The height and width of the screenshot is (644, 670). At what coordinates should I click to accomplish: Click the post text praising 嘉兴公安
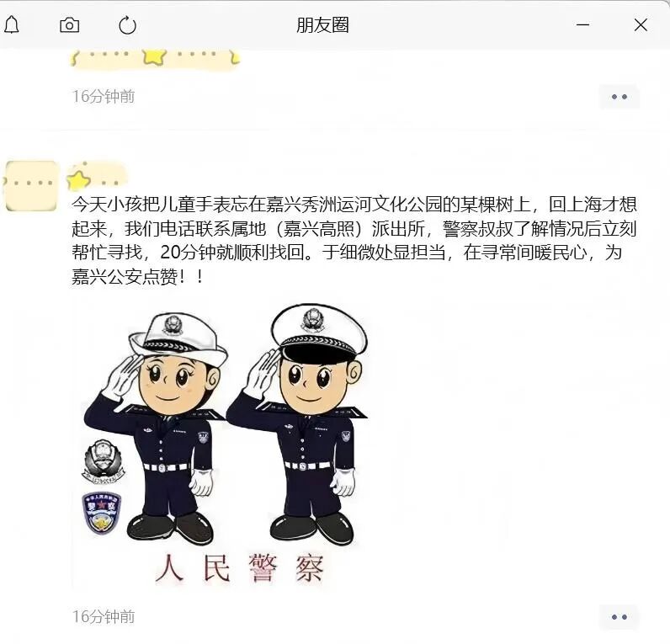point(354,241)
